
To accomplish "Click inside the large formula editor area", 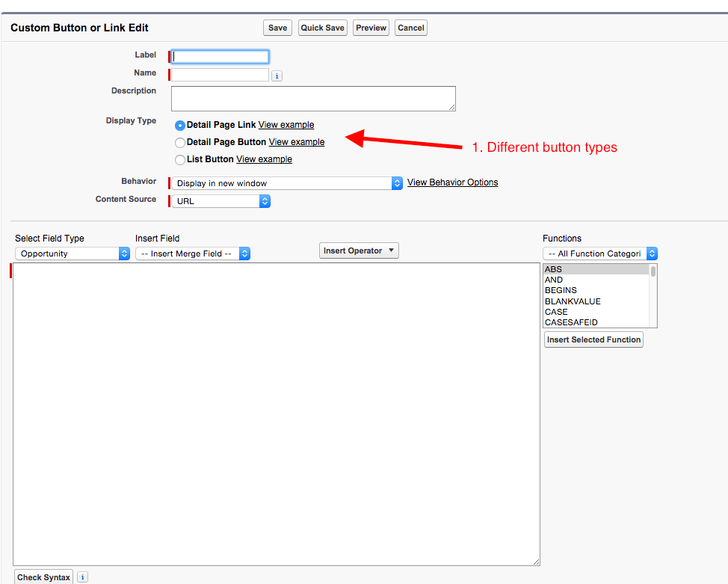I will coord(277,414).
